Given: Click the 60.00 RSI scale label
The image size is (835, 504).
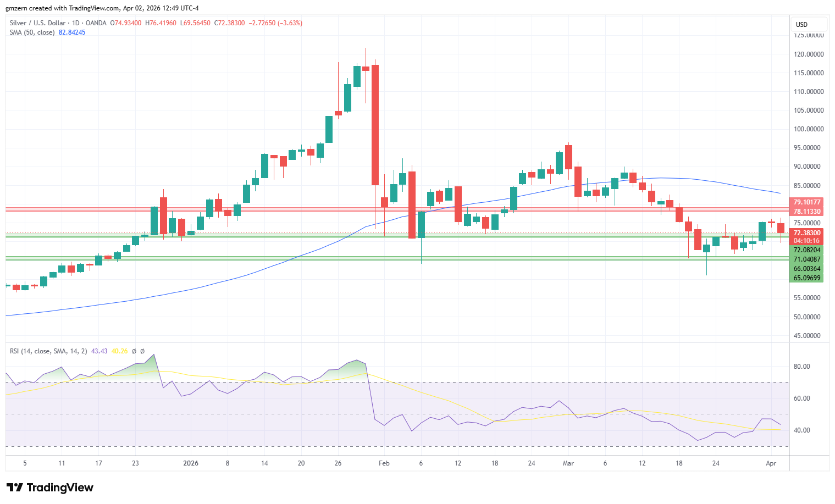Looking at the screenshot, I should [x=801, y=398].
